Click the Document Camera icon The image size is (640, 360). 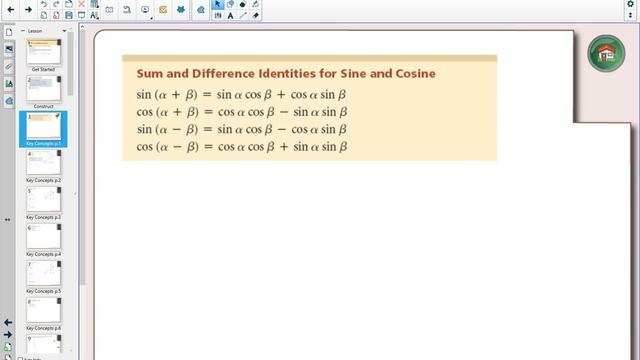tap(127, 9)
